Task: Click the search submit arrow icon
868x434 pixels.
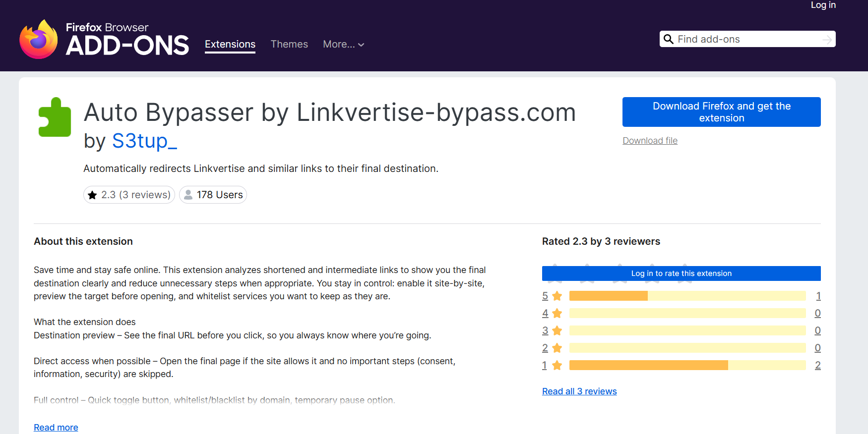Action: pos(827,40)
